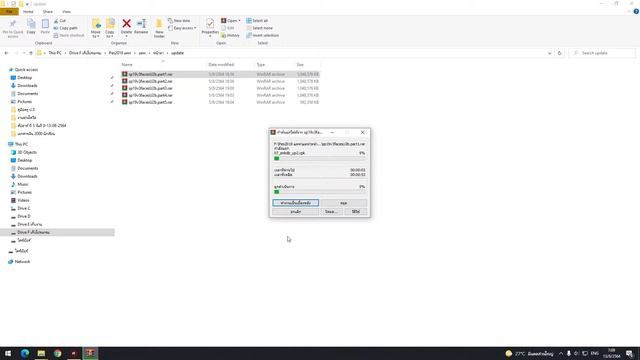Open History from the ribbon

pos(230,36)
